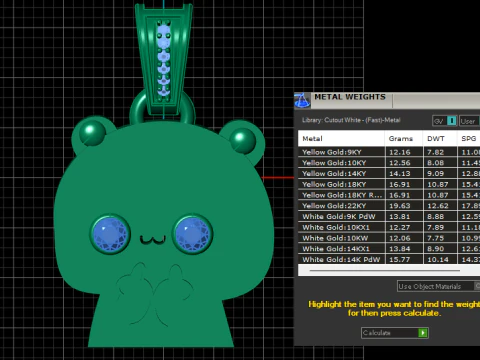Screen dimensions: 480x360
Task: Click the DWT column header
Action: (440, 138)
